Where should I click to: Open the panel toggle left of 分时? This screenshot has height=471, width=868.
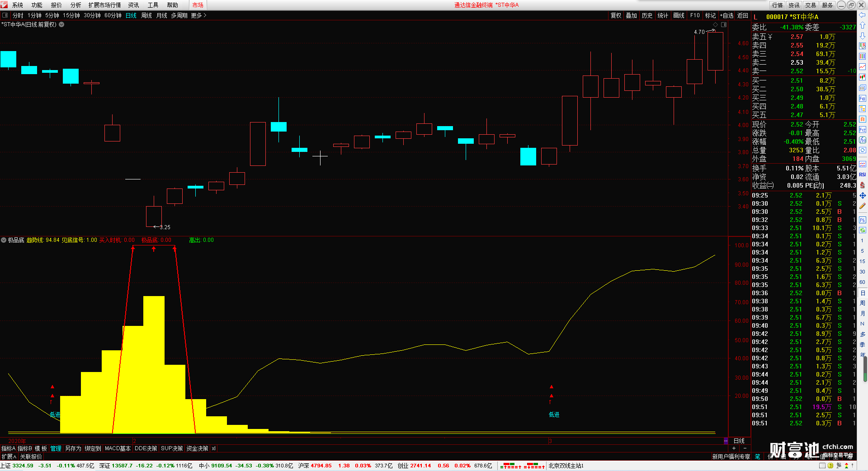coord(5,15)
